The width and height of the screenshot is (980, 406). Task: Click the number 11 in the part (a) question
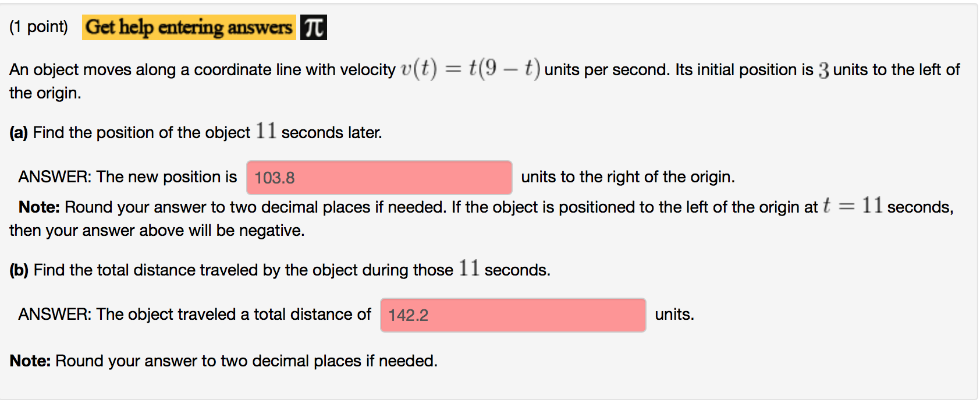coord(266,131)
